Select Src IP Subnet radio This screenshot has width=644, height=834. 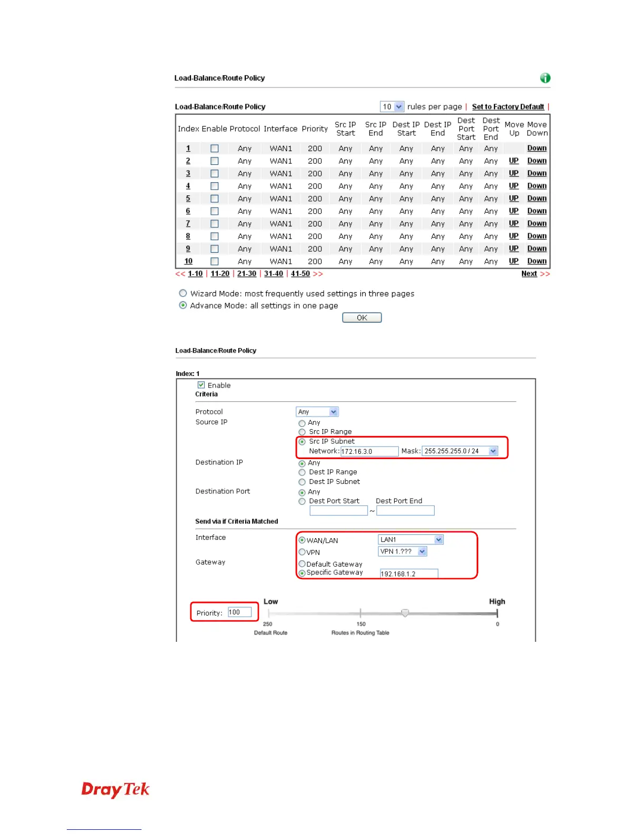302,442
